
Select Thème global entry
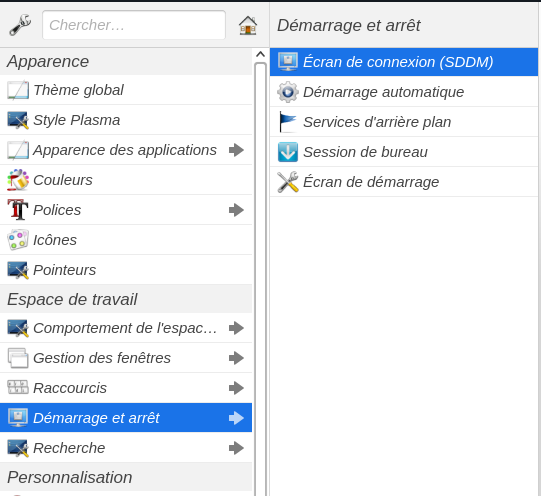(x=126, y=90)
